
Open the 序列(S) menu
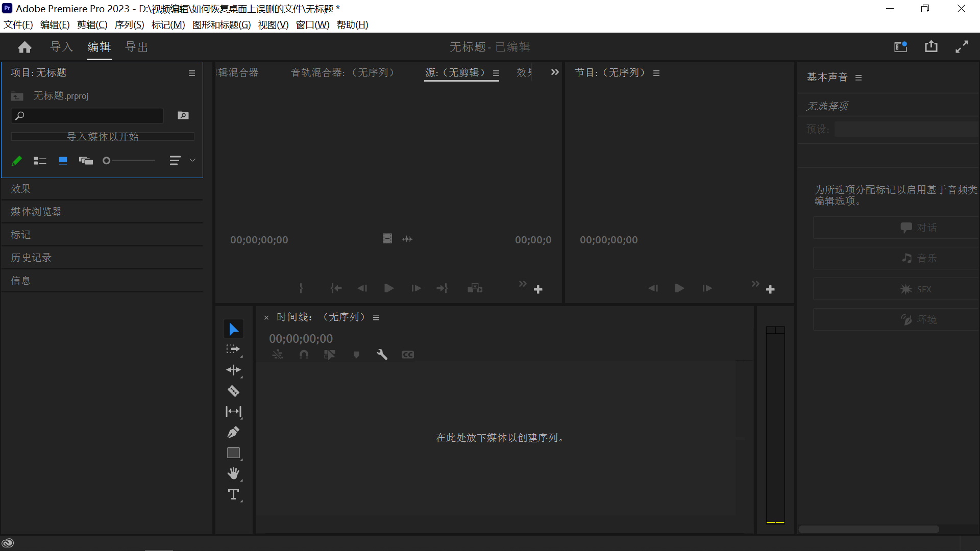pyautogui.click(x=129, y=25)
